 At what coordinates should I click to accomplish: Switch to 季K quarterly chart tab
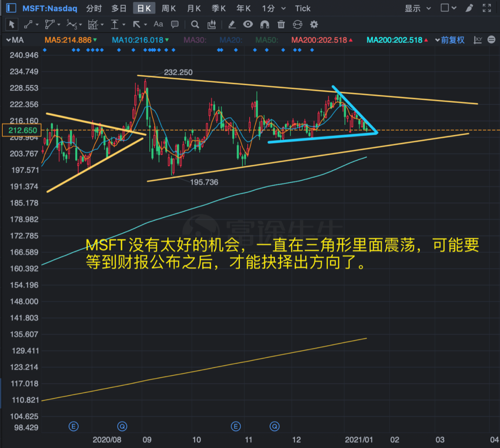click(x=219, y=8)
